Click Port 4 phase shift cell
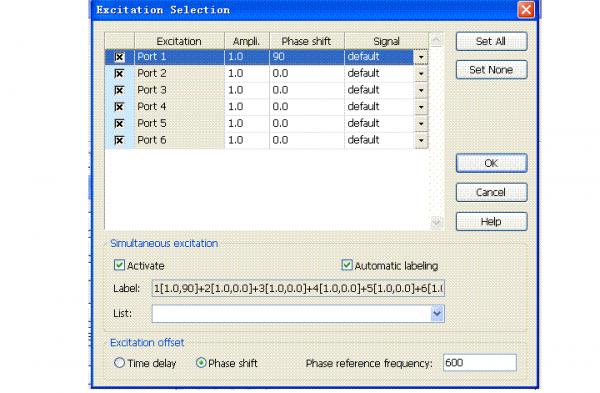600x393 pixels. point(307,107)
